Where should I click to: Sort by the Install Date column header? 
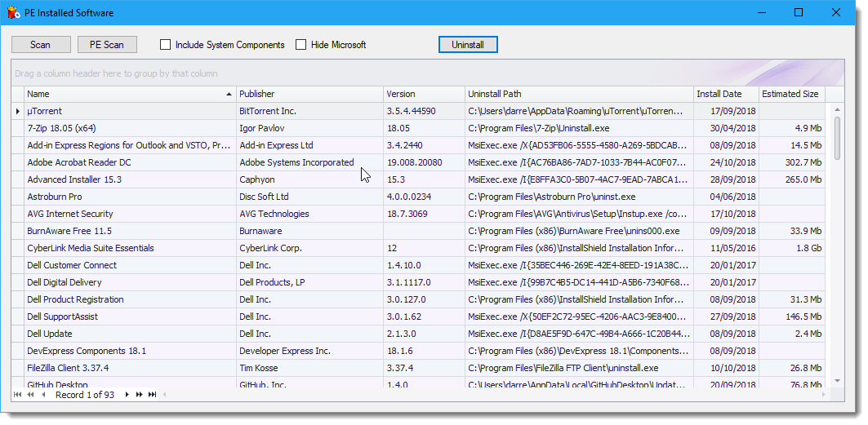tap(725, 94)
